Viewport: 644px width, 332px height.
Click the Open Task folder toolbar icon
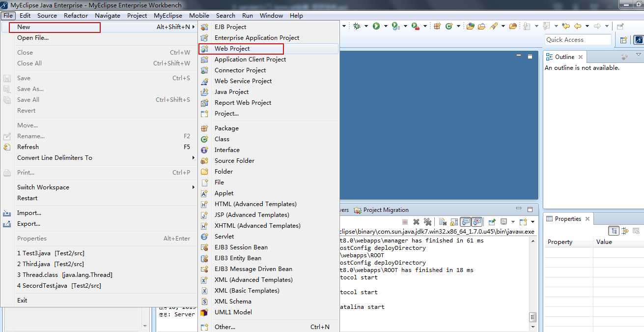(x=482, y=26)
